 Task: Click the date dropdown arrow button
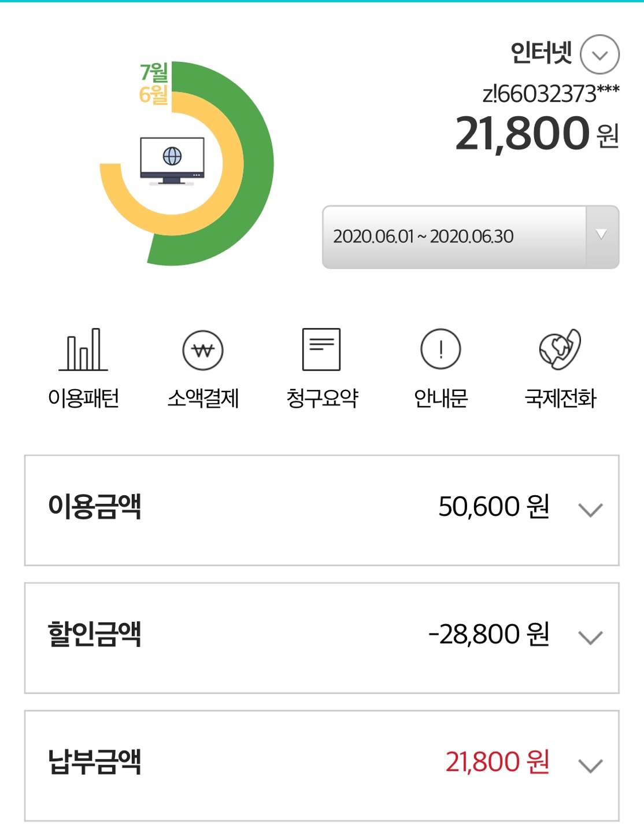pyautogui.click(x=602, y=236)
